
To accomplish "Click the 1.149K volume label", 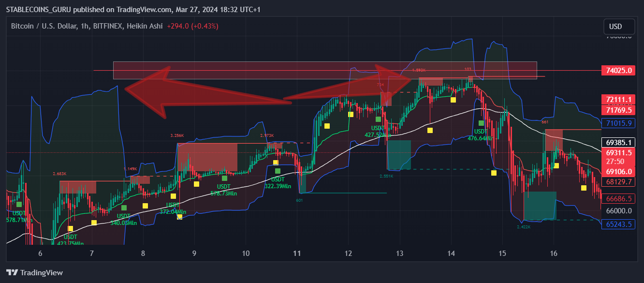I will point(130,169).
